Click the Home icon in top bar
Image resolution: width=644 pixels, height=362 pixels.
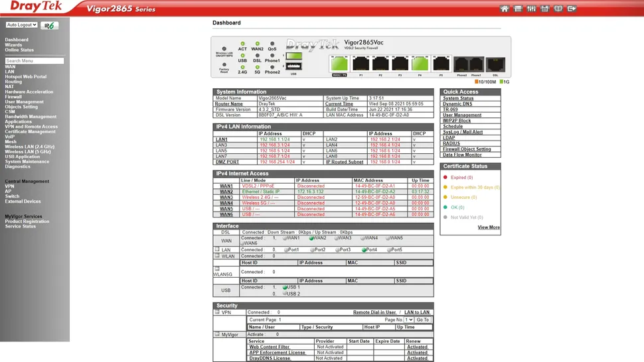coord(505,9)
